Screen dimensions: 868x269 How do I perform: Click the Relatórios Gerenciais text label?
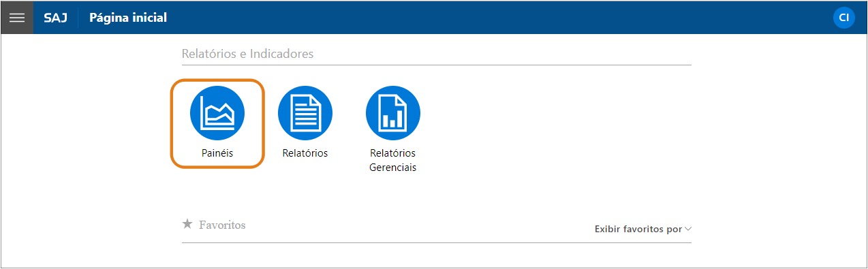(x=393, y=160)
